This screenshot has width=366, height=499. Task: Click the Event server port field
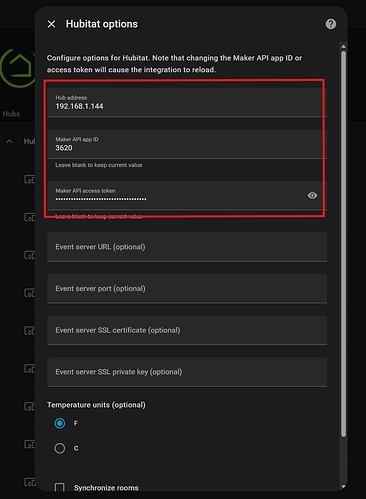(187, 289)
